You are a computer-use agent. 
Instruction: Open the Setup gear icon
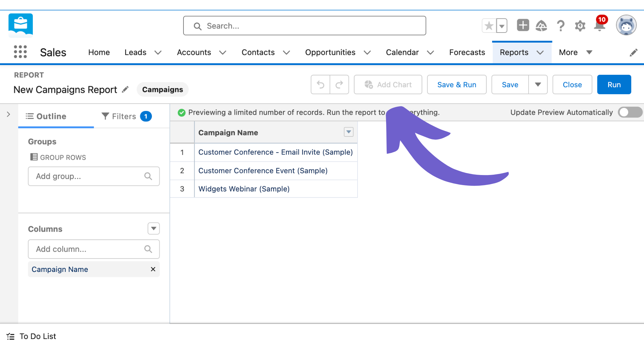click(x=580, y=25)
